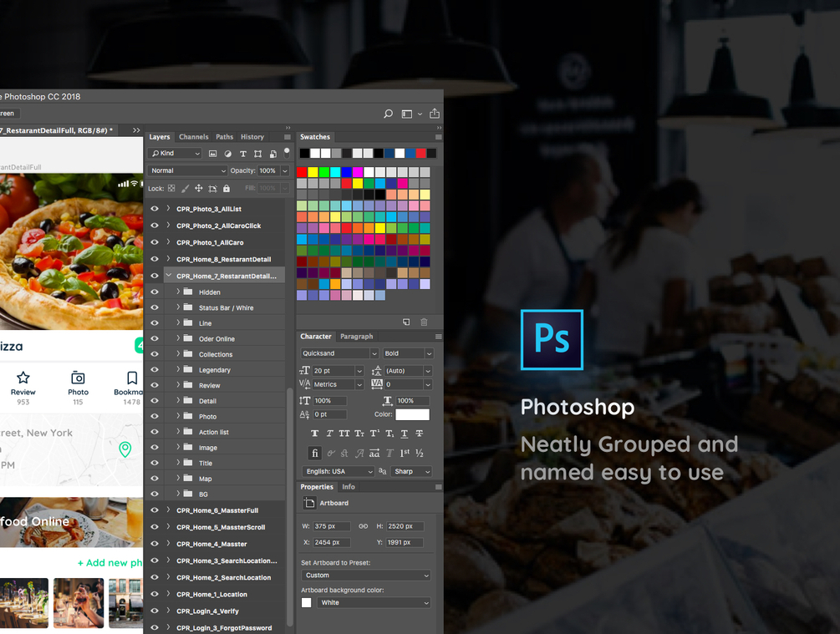This screenshot has height=634, width=840.
Task: Open the Sharp anti-aliasing dropdown
Action: pos(412,471)
